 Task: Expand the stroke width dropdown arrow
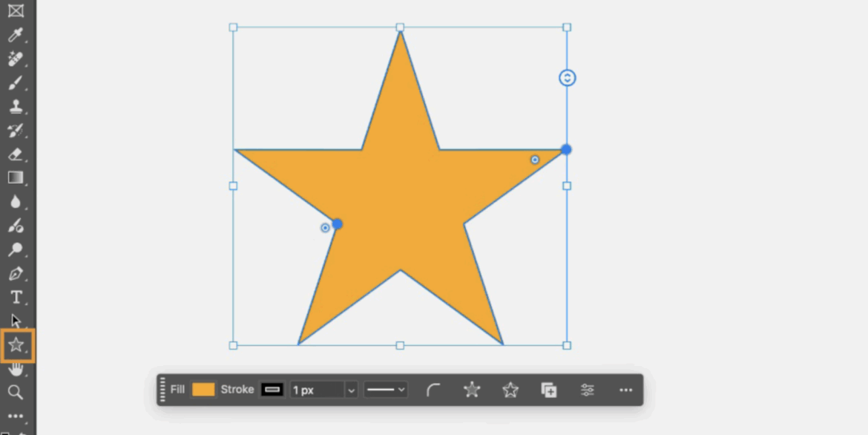352,390
